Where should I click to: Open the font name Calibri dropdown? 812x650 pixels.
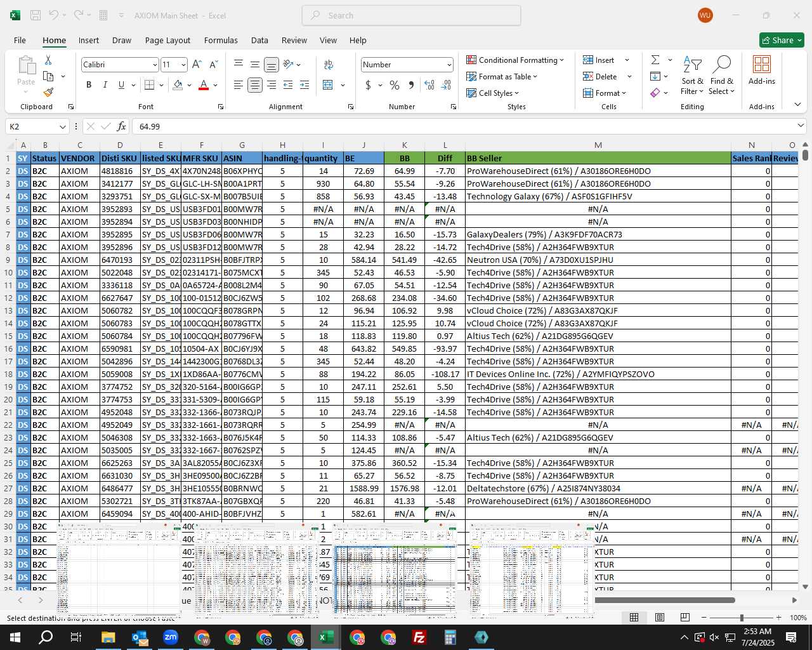point(154,65)
